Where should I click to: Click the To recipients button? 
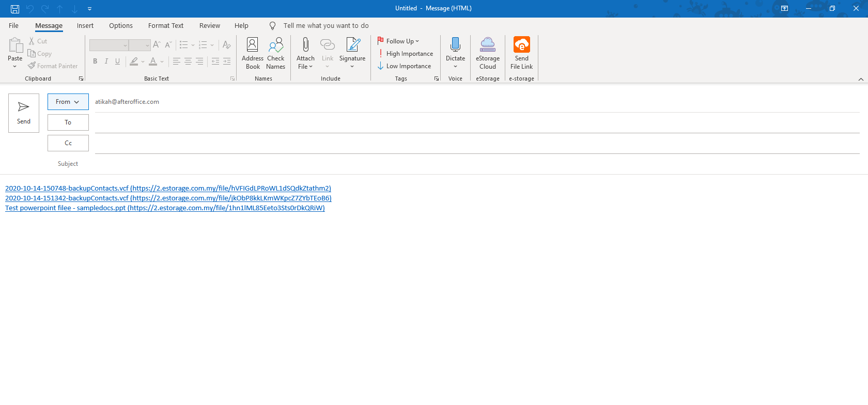tap(68, 122)
